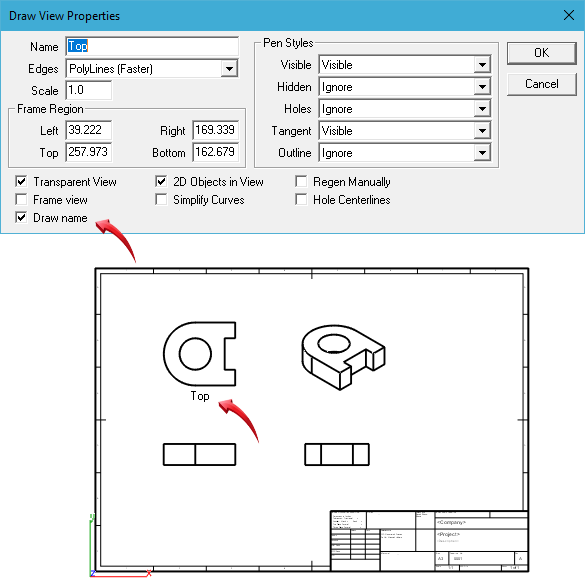Toggle the Transparent View checkbox
Screen dimensions: 585x584
tap(21, 182)
